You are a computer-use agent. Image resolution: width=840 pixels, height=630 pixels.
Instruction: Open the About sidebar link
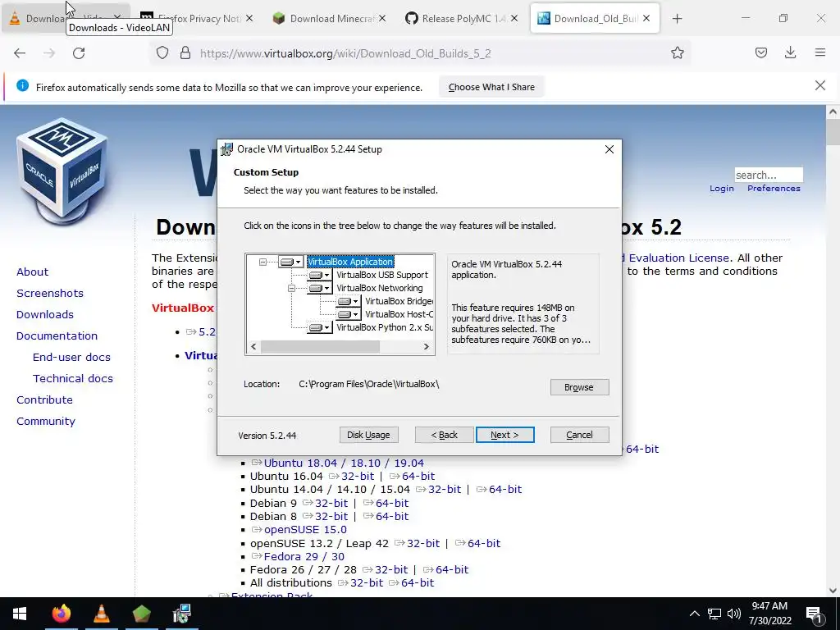32,272
